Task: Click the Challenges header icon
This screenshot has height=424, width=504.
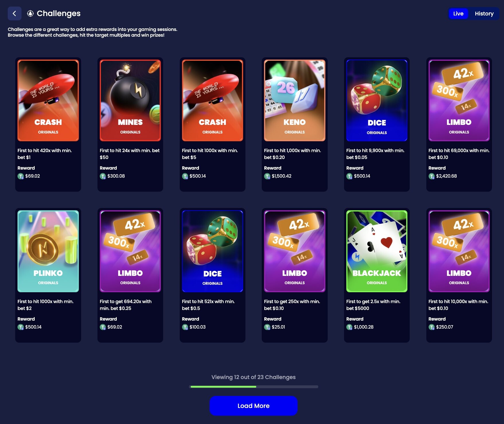Action: click(30, 13)
